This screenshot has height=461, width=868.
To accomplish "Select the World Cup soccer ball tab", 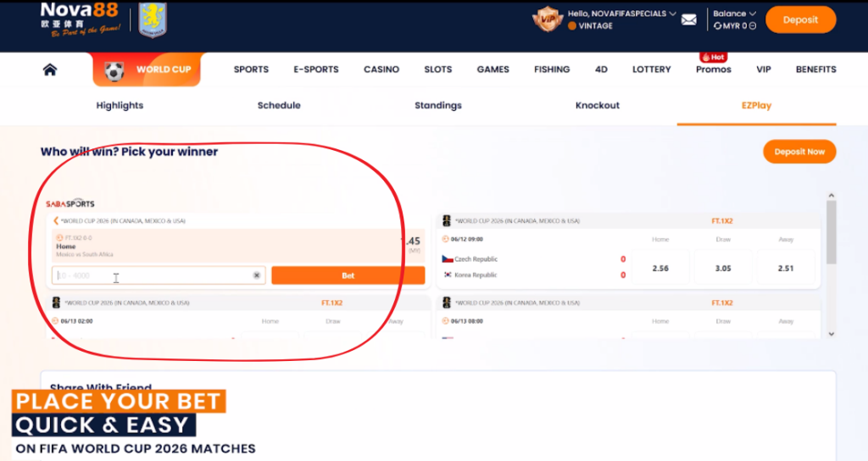I will tap(147, 69).
